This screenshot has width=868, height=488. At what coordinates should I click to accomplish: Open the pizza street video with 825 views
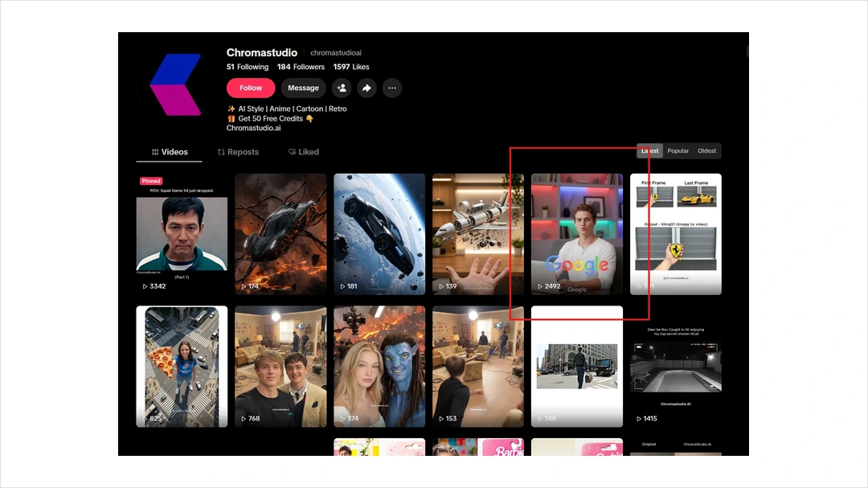182,367
